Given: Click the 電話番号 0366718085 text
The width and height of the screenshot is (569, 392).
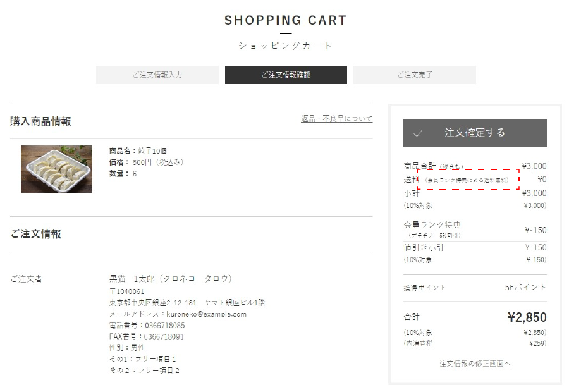Looking at the screenshot, I should click(x=147, y=325).
